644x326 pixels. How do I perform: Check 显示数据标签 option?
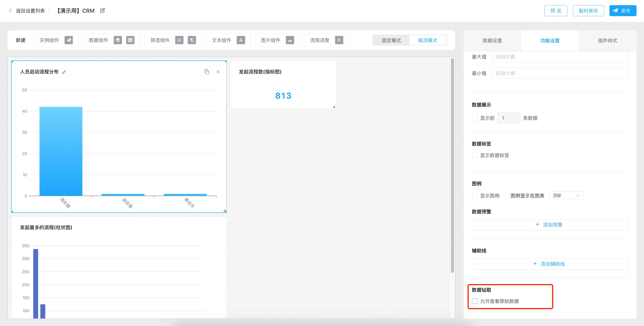[x=475, y=155]
